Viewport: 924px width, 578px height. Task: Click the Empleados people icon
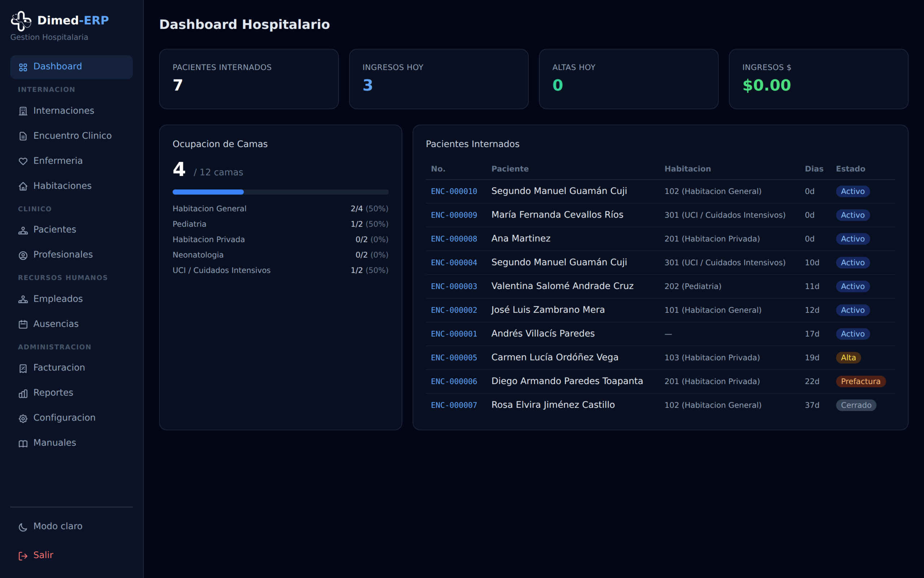(x=23, y=299)
